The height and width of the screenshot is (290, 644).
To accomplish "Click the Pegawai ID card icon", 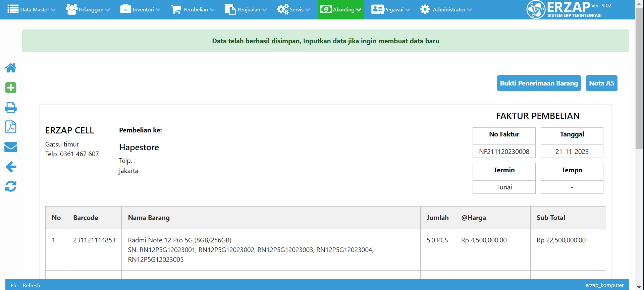I will [x=377, y=9].
